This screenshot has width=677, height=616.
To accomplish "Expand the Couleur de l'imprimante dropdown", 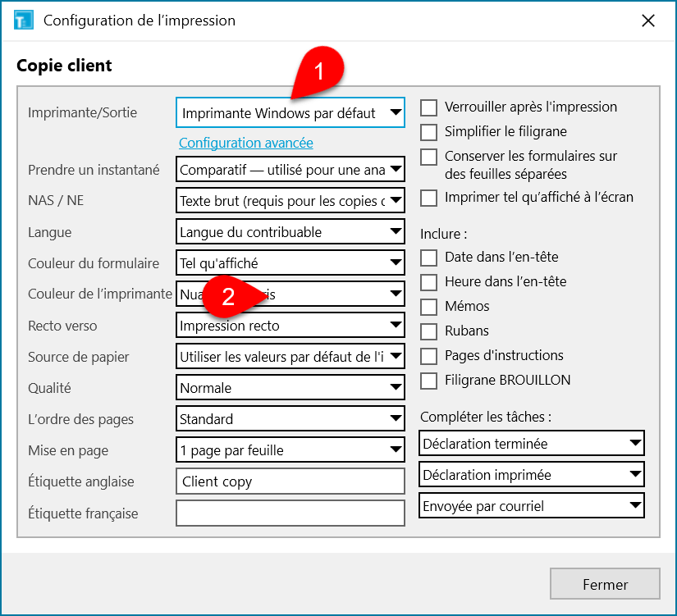I will point(290,294).
